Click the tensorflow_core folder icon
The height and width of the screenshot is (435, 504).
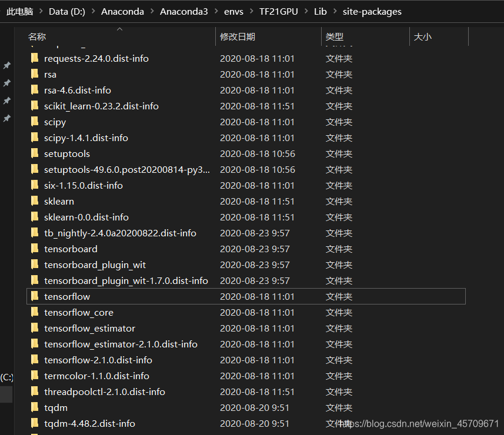coord(34,312)
